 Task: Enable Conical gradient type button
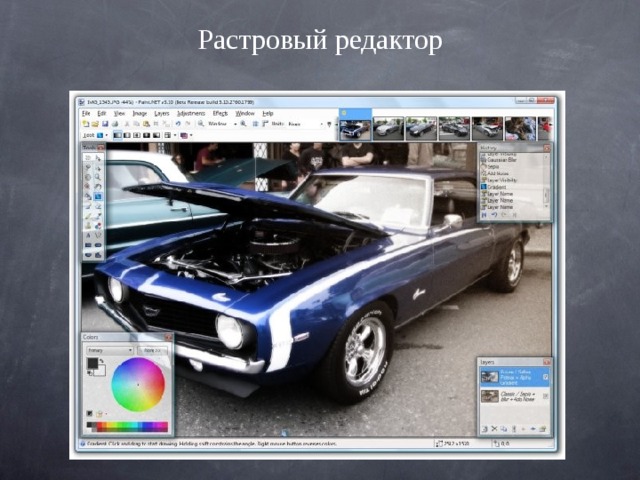pyautogui.click(x=156, y=135)
